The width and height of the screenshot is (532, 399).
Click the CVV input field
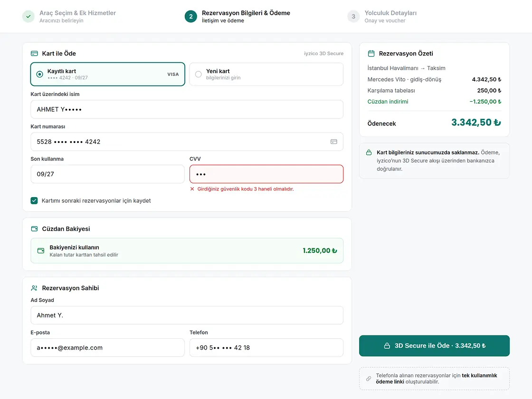[266, 174]
